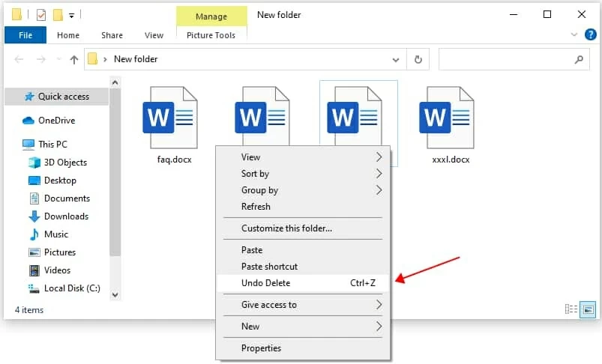Click the Up arrow navigation icon
602x364 pixels.
pyautogui.click(x=73, y=59)
